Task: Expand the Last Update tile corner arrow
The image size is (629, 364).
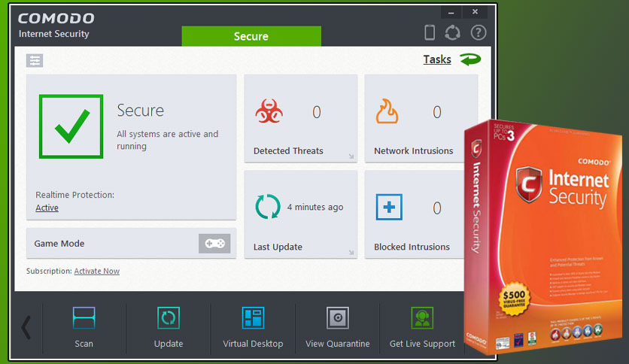Action: pos(351,253)
